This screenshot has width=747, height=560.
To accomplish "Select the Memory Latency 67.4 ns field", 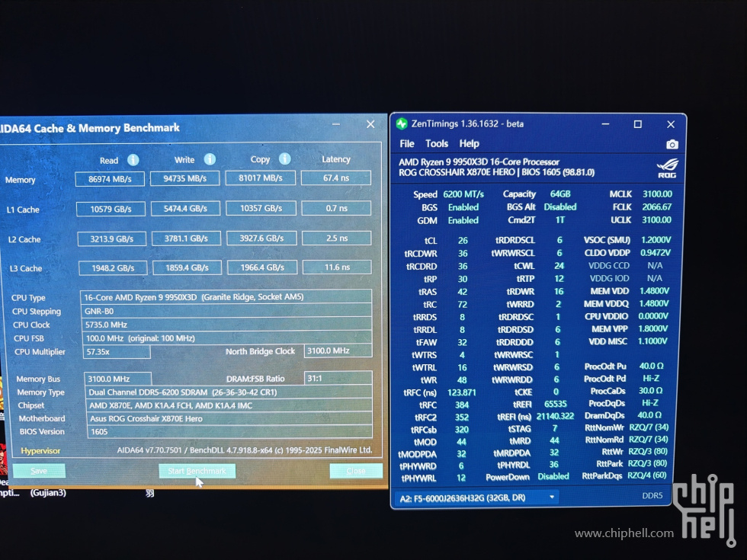I will [336, 178].
